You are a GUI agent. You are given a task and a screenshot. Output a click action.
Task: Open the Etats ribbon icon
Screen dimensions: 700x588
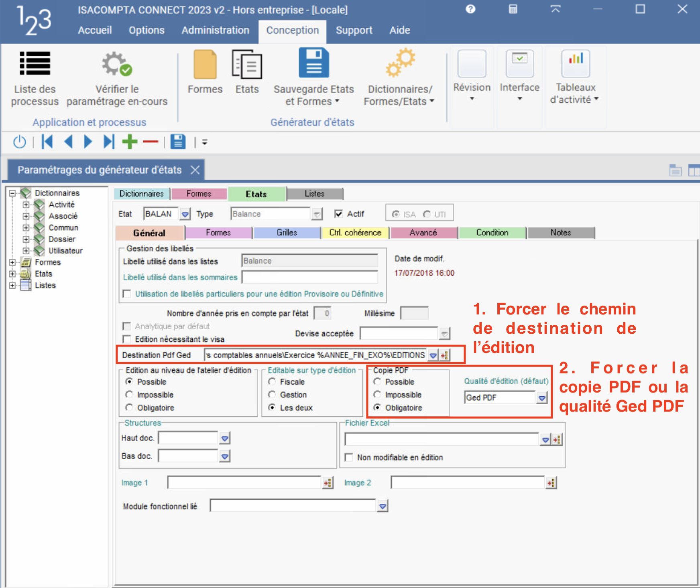click(247, 64)
